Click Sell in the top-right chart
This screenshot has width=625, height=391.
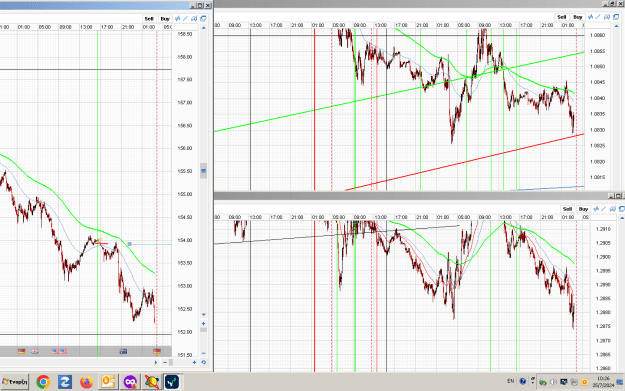point(562,17)
